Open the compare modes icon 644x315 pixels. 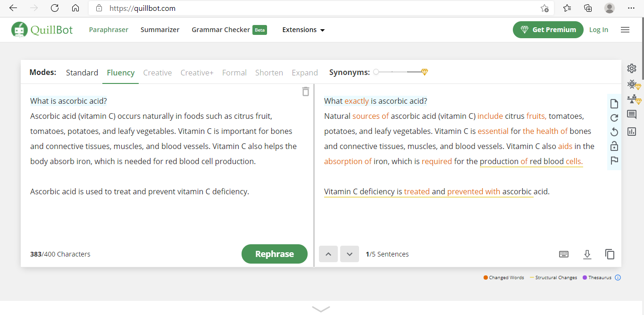point(632,99)
